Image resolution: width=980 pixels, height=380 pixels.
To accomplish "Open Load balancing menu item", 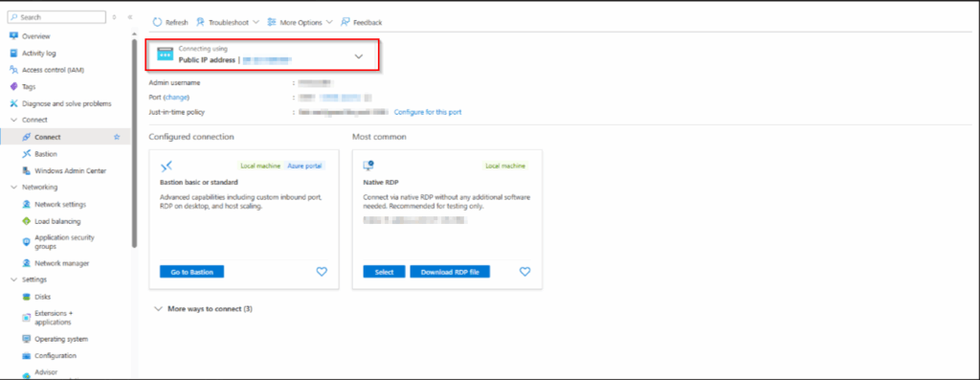I will tap(57, 221).
